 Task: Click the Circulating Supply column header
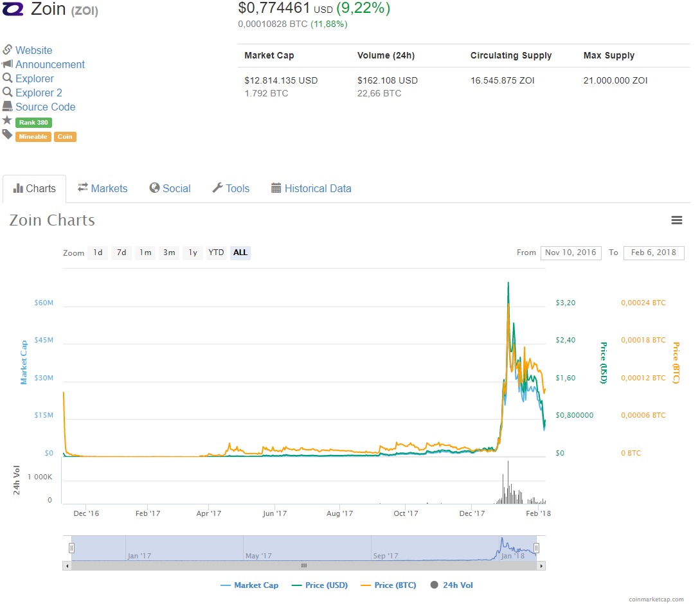[x=511, y=55]
